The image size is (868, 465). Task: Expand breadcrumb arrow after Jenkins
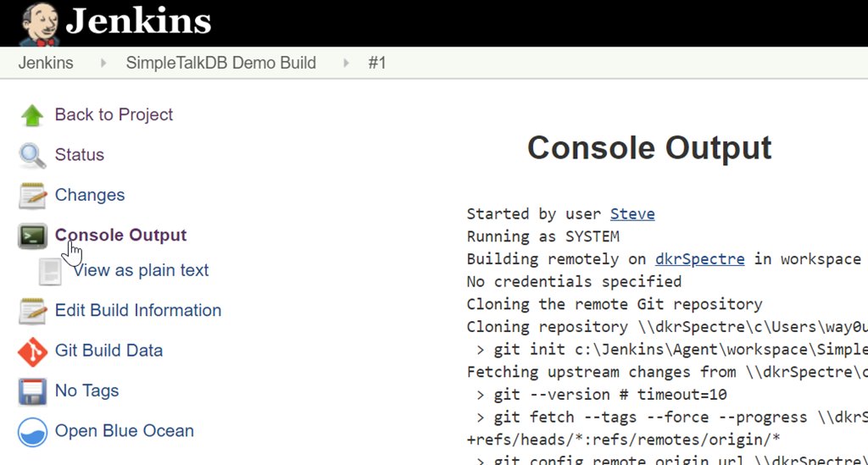tap(103, 64)
